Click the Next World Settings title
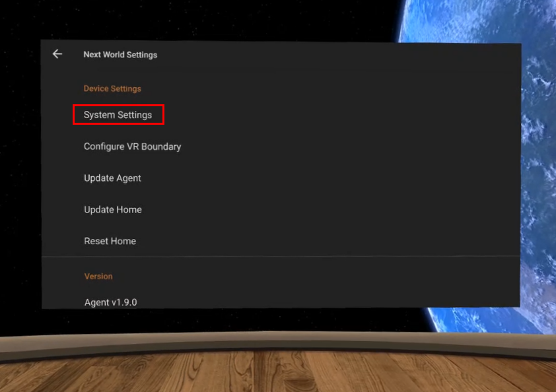The image size is (556, 392). (120, 55)
